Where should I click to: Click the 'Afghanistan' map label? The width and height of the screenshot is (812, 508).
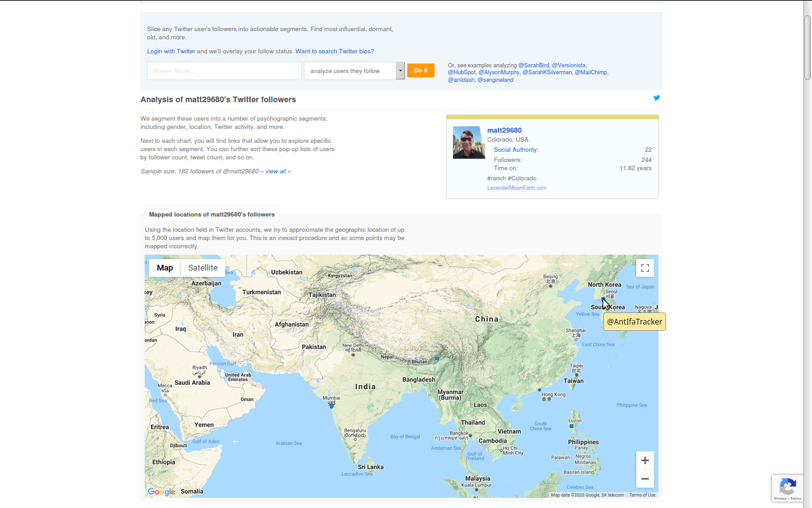292,324
